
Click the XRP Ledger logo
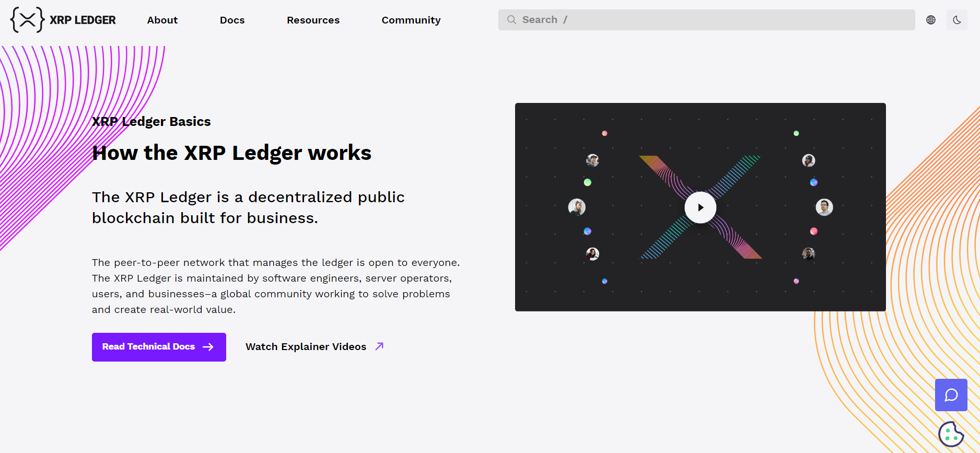pyautogui.click(x=63, y=20)
